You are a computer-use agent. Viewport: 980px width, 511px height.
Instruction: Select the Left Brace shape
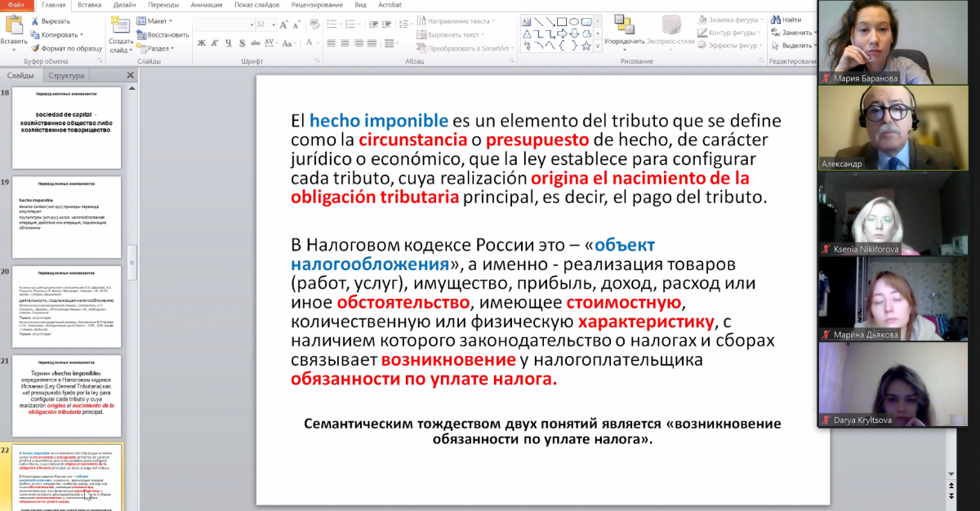562,46
